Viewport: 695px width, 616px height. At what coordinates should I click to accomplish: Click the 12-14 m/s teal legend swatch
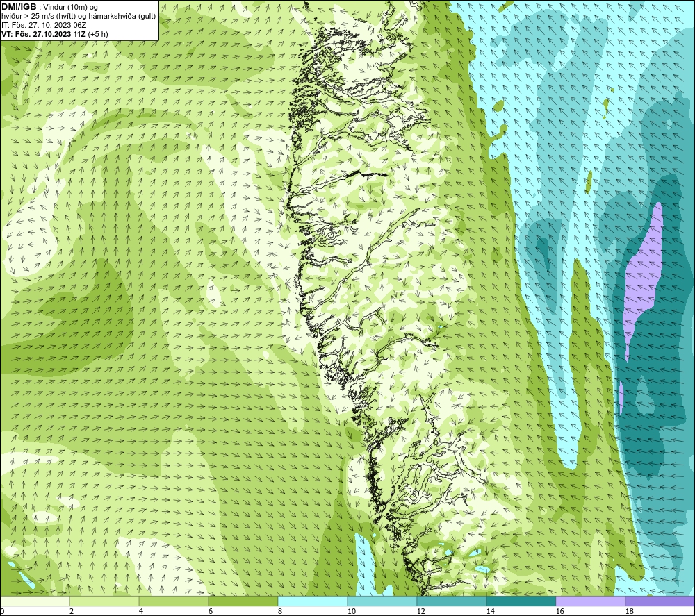click(x=451, y=601)
